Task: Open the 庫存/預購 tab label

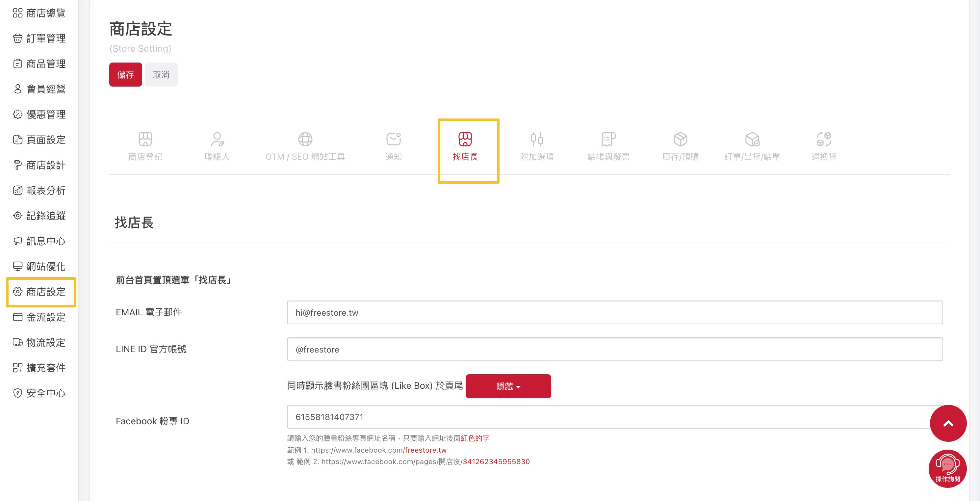Action: coord(680,157)
